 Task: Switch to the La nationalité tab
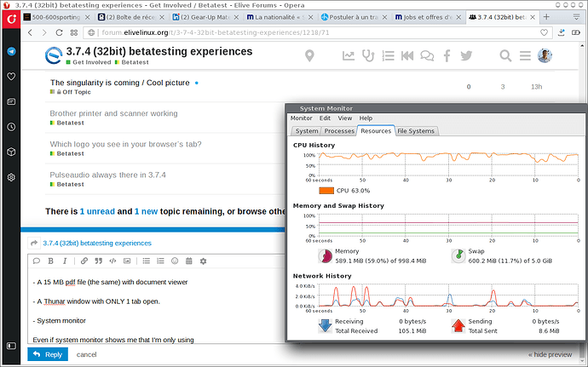coord(280,17)
